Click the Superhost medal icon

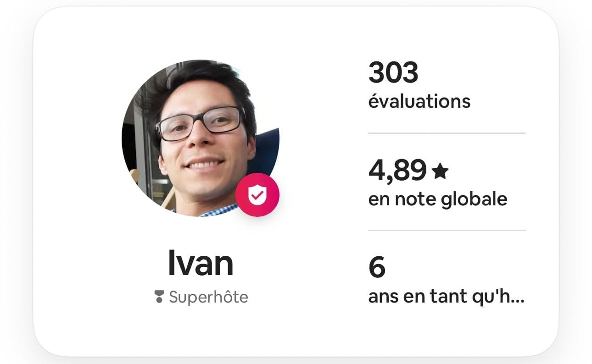(159, 297)
